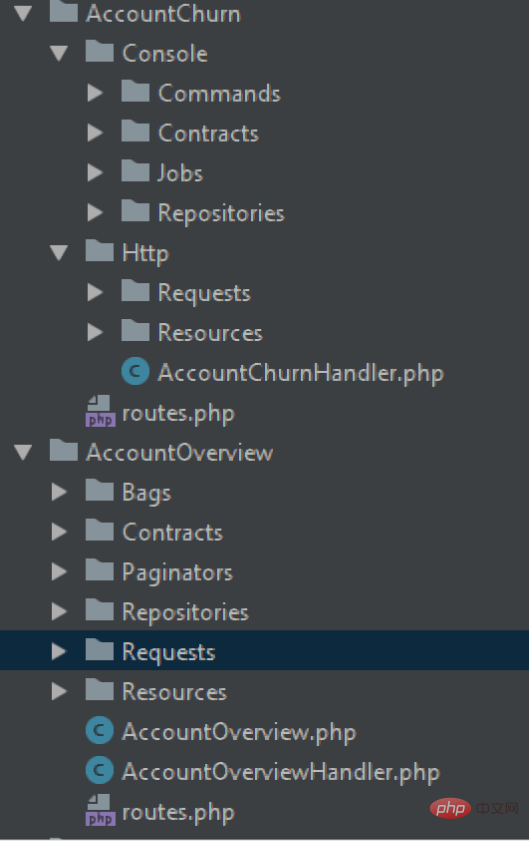Collapse the Console folder arrow
Image resolution: width=529 pixels, height=841 pixels.
tap(59, 53)
